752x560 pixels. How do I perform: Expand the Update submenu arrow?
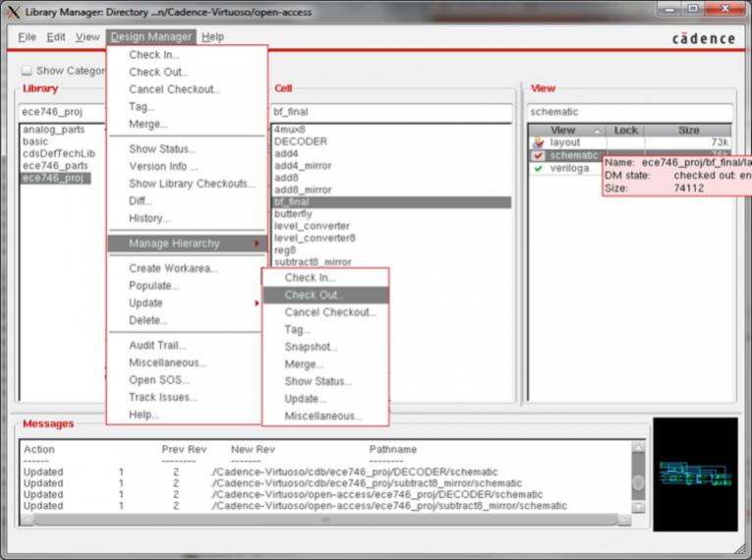[x=258, y=303]
